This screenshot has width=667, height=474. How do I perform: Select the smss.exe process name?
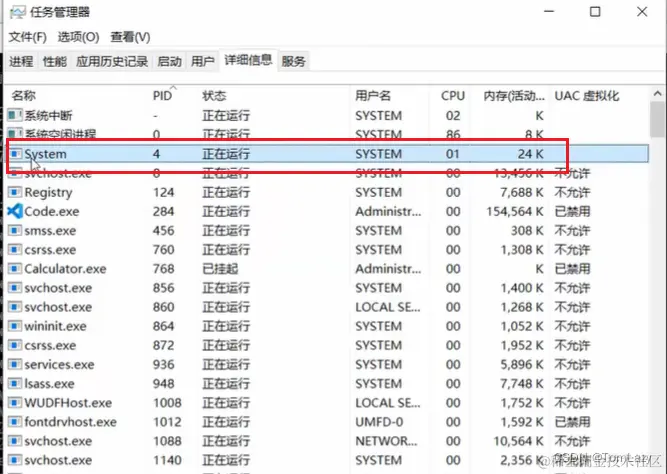click(50, 231)
